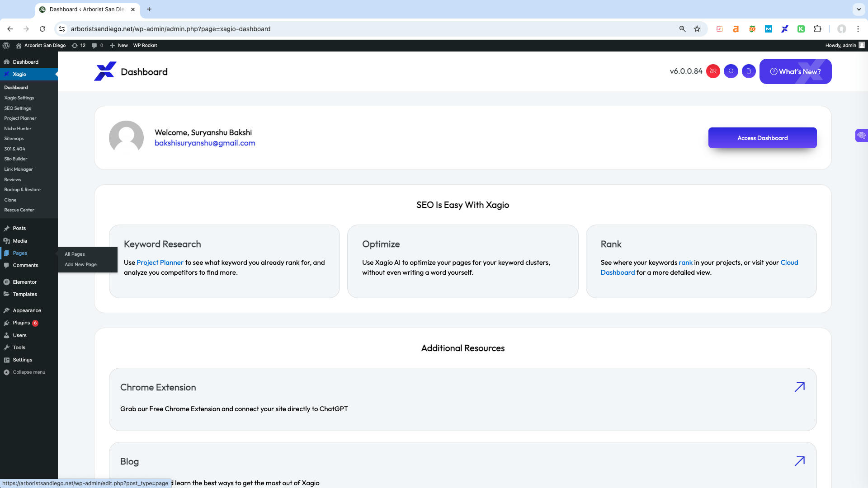Screen dimensions: 868x488
Task: Open the Cloud Dashboard link in Rank card
Action: coord(700,267)
